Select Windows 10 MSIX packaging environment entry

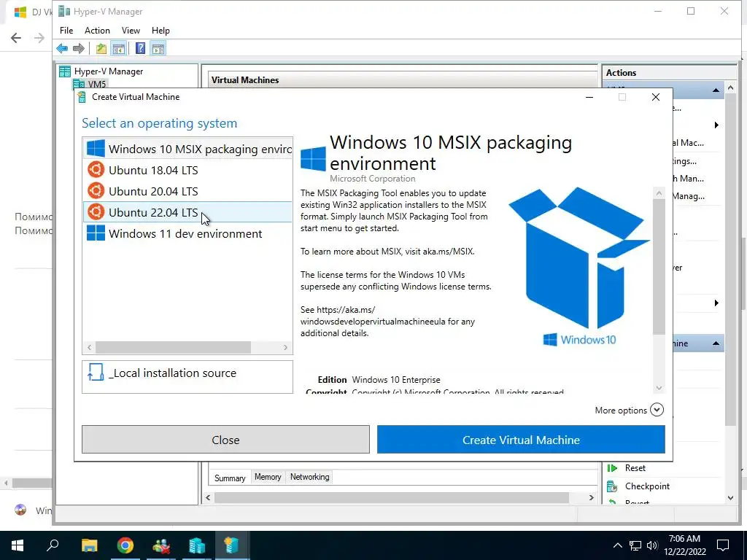(x=187, y=149)
